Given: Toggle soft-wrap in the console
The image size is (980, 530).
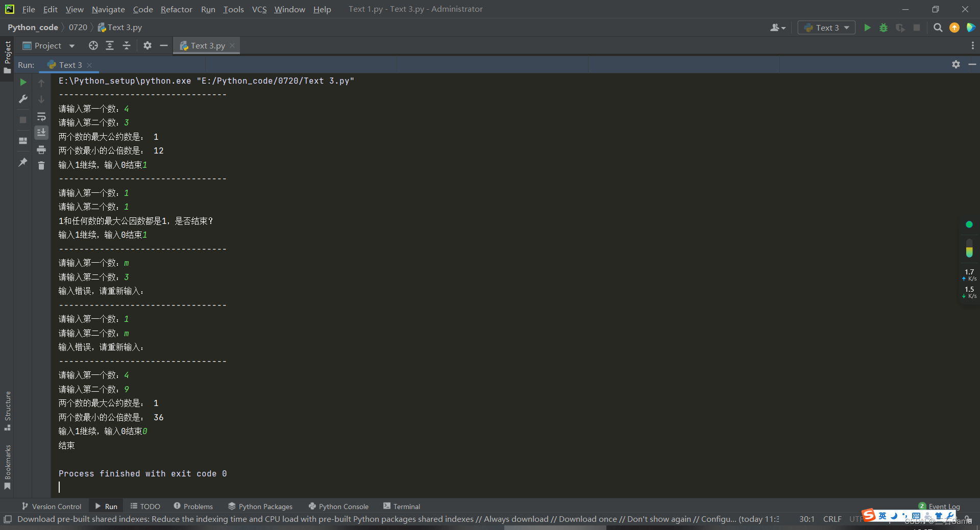Looking at the screenshot, I should [41, 116].
